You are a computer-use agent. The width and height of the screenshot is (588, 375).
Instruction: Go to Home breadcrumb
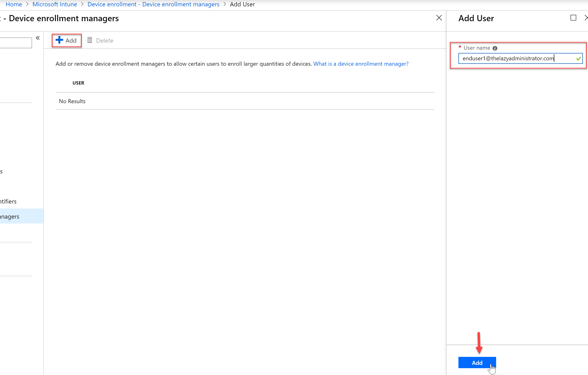pos(14,4)
